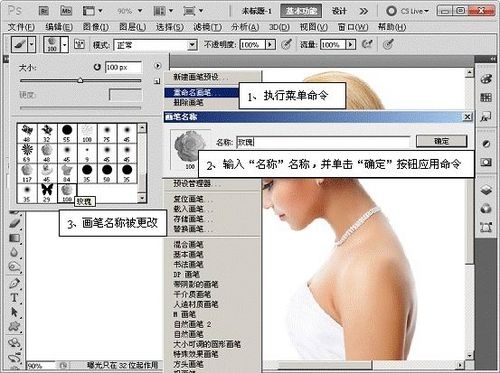Viewport: 500px width, 373px height.
Task: Select the Path Selection arrow tool
Action: (14, 312)
